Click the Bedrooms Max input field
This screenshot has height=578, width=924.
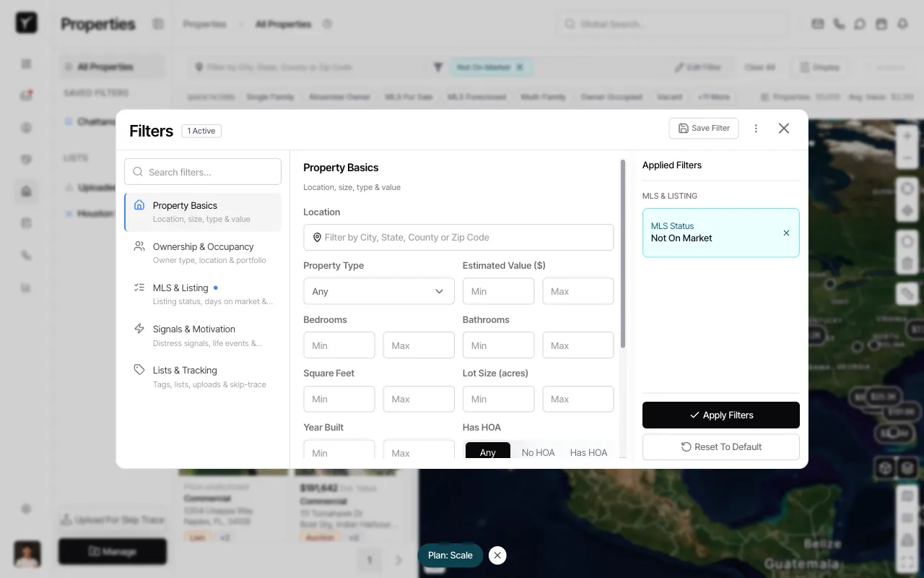[x=418, y=345]
